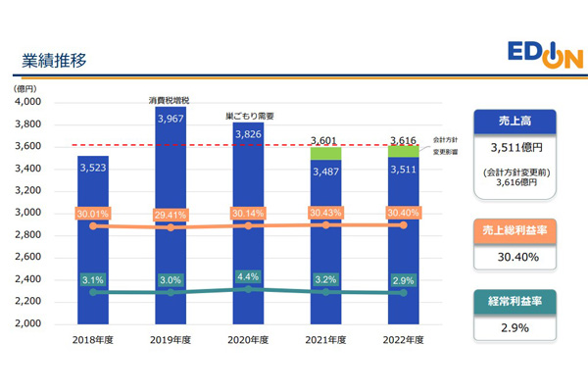Click the 巣ごもり需要 annotation
Viewport: 588px width, 392px height.
[x=245, y=117]
